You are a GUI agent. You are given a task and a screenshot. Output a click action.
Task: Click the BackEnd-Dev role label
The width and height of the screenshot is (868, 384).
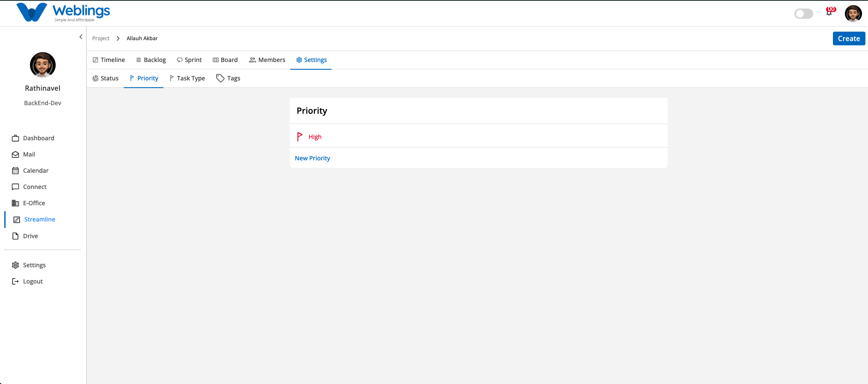point(43,103)
